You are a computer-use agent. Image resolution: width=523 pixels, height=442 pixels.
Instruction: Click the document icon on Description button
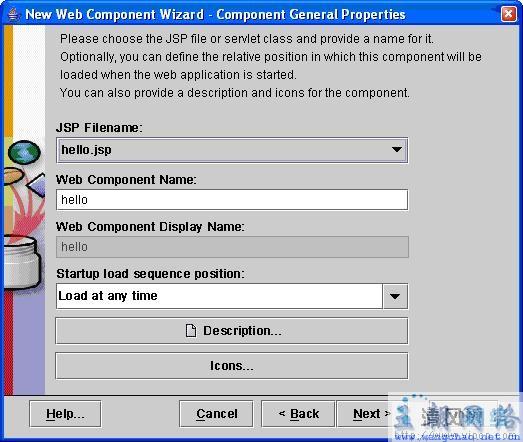point(191,331)
